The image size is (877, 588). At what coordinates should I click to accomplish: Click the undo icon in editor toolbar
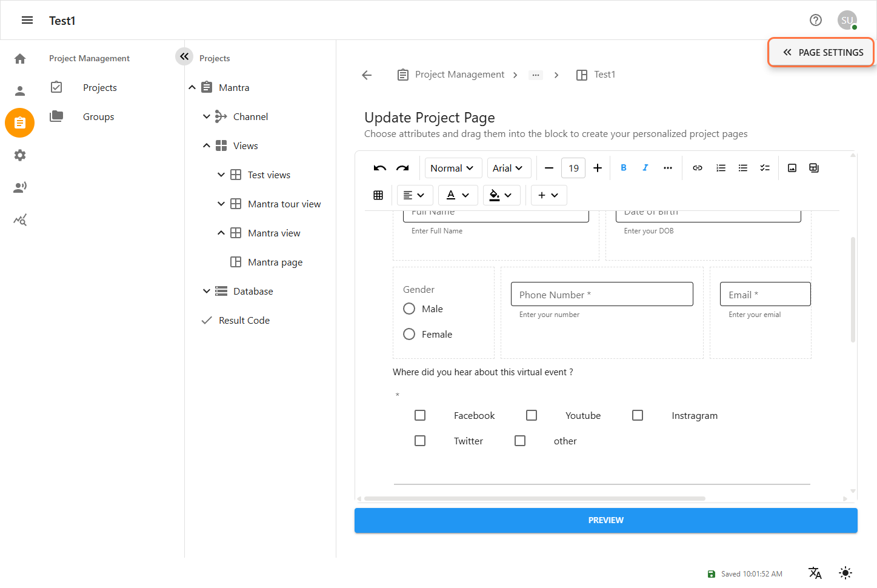point(380,169)
